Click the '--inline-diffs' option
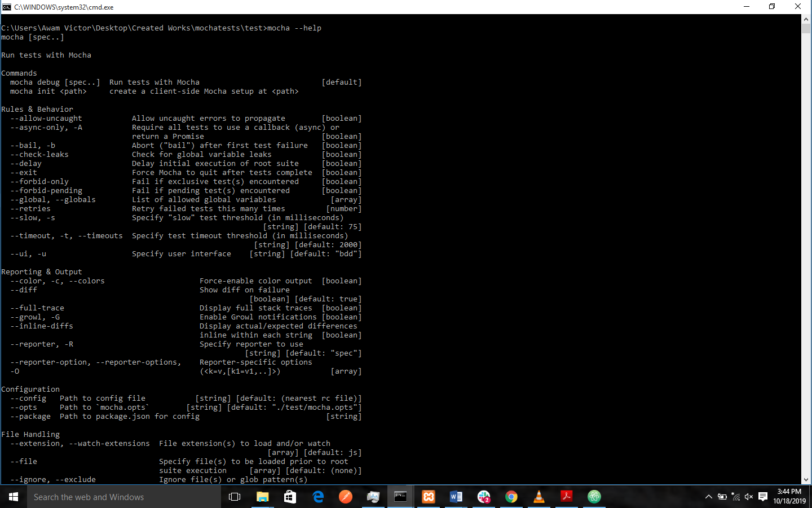 42,326
